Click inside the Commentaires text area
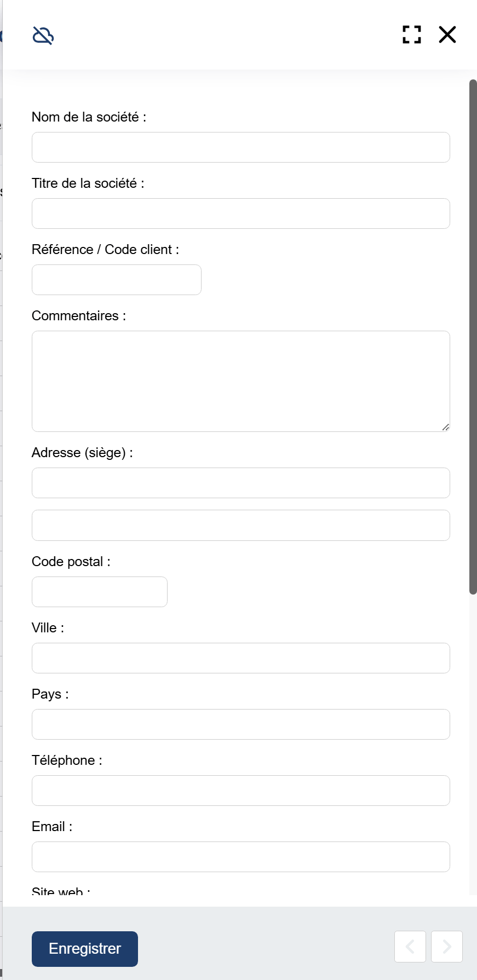This screenshot has height=980, width=477. (x=241, y=381)
